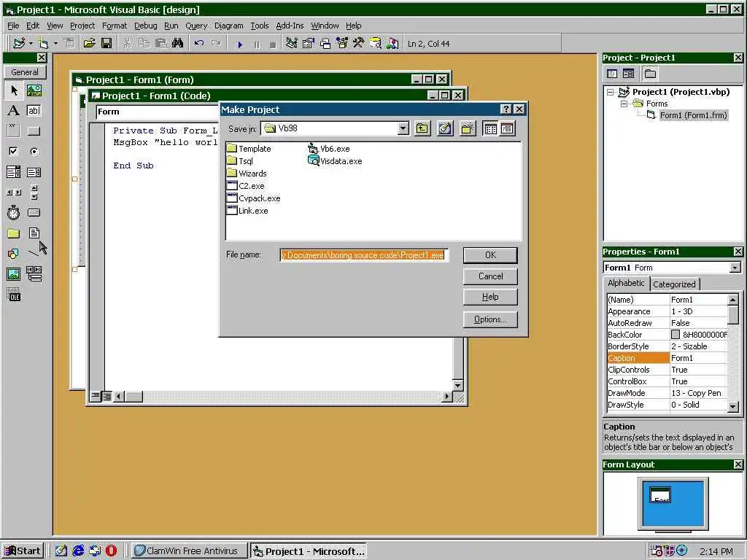Open the Project menu
747x560 pixels.
(x=82, y=26)
